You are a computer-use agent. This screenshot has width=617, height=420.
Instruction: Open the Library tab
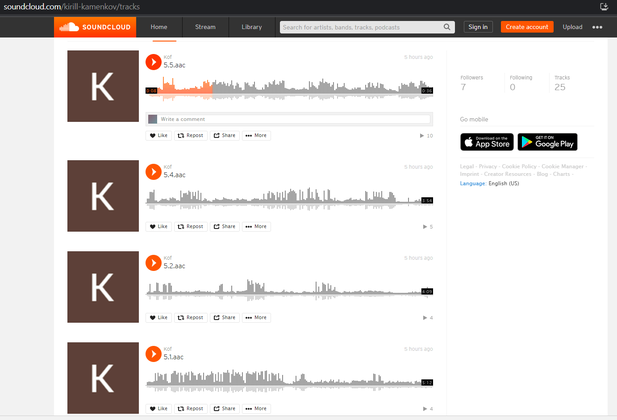pos(251,27)
